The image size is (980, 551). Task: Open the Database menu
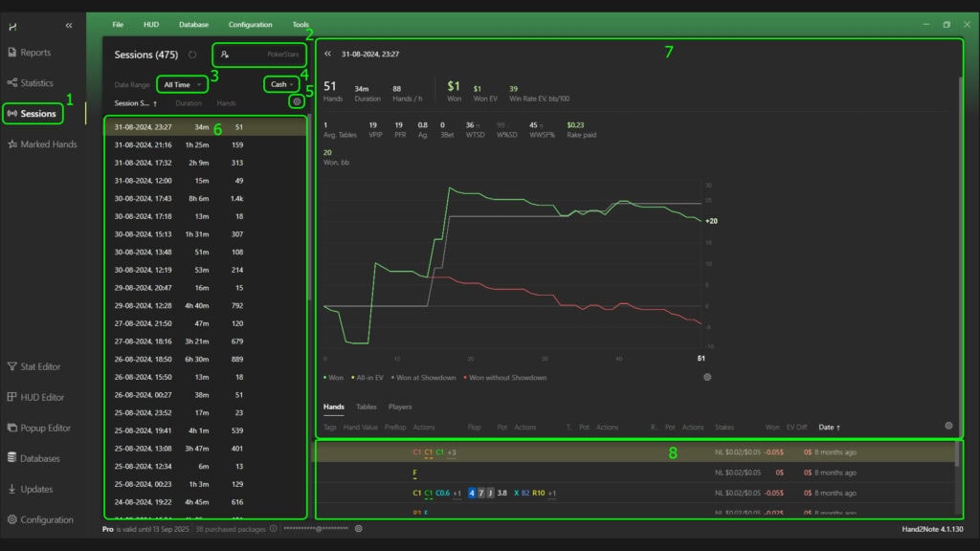[x=192, y=24]
